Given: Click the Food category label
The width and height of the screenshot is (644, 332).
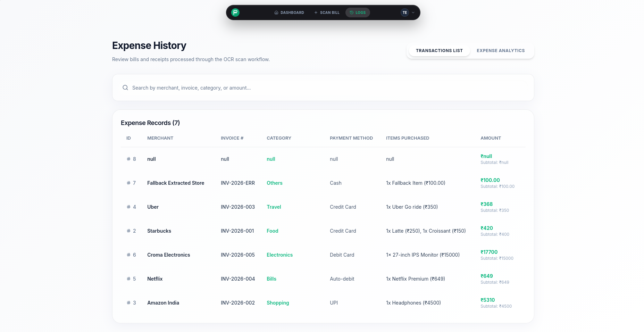Looking at the screenshot, I should pyautogui.click(x=273, y=231).
